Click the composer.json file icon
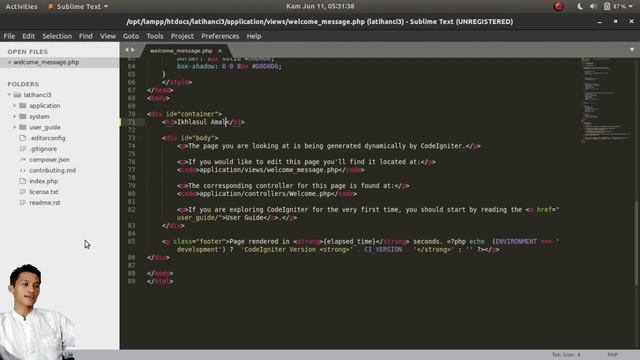 [x=23, y=160]
